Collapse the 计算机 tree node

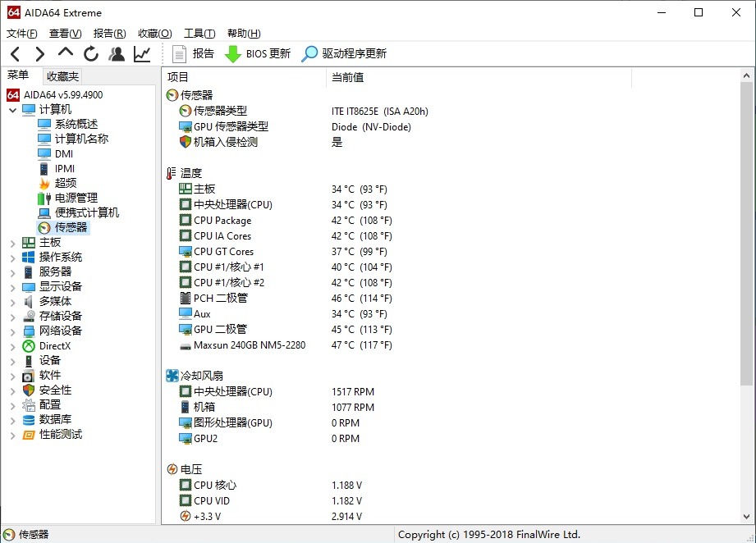tap(13, 111)
